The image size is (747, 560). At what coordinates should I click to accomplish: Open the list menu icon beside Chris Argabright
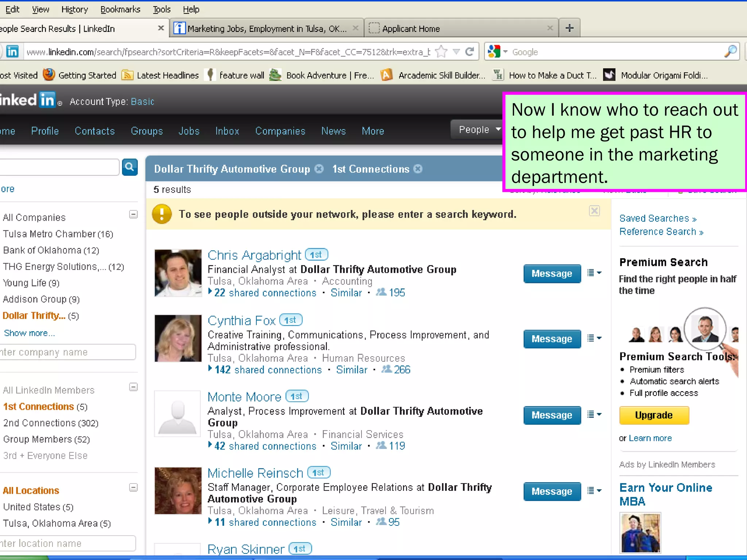[594, 273]
